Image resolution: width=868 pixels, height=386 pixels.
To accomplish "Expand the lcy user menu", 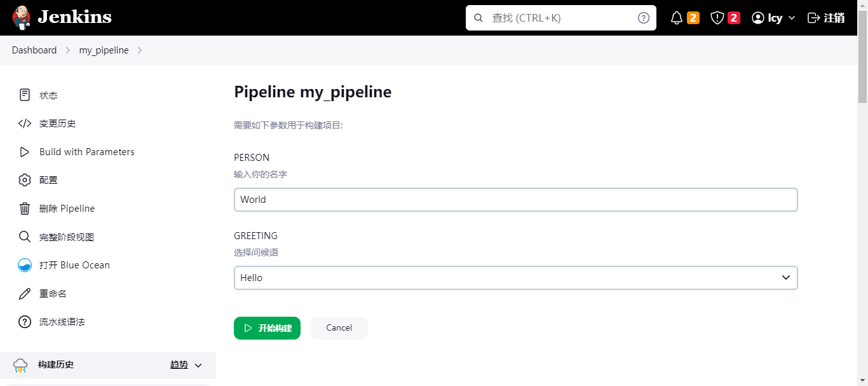I will pos(773,18).
